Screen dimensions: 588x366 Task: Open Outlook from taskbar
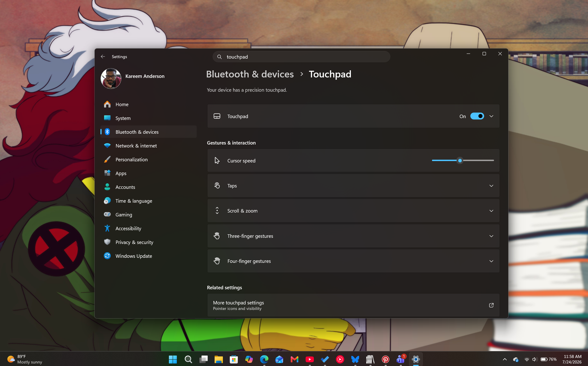279,360
